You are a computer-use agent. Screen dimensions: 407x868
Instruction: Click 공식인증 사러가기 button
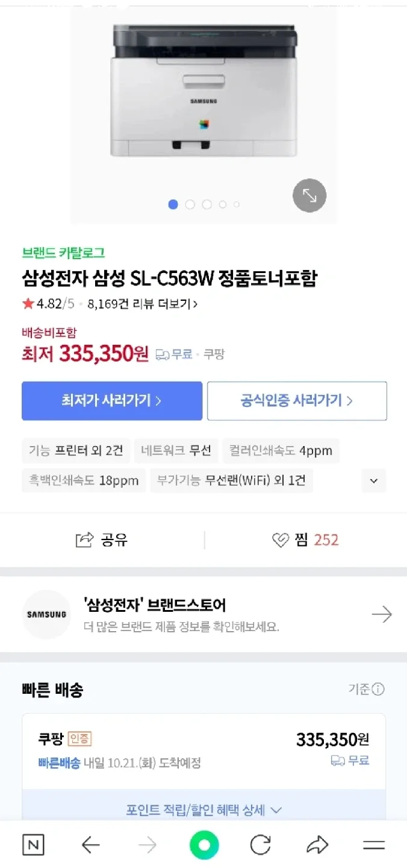pos(297,401)
